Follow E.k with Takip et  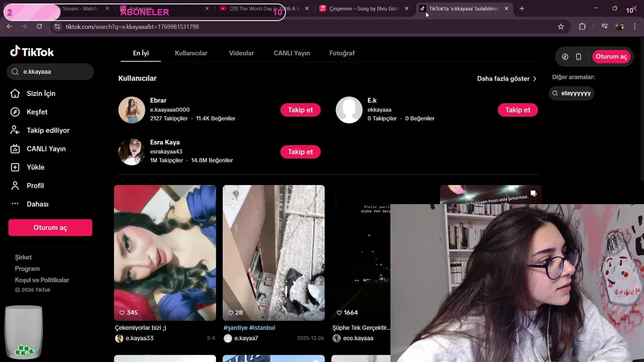[x=518, y=110]
